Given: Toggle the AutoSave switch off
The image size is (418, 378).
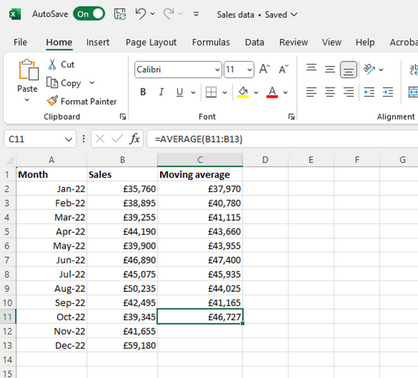Looking at the screenshot, I should pos(89,14).
